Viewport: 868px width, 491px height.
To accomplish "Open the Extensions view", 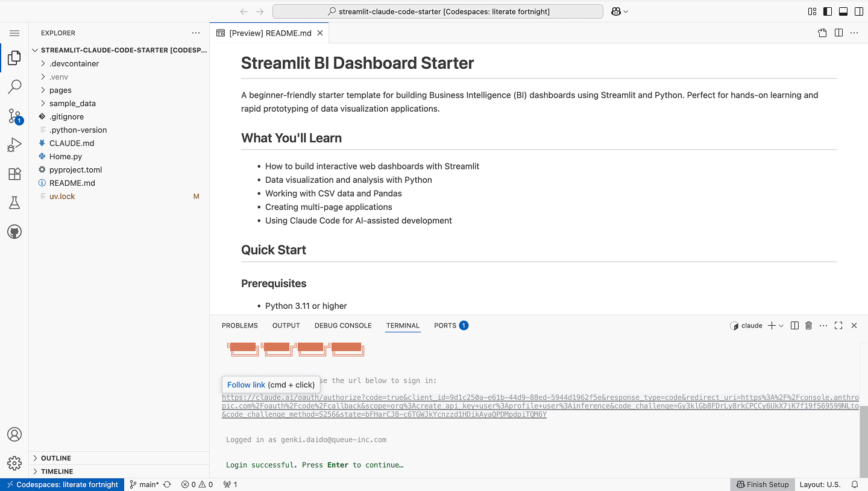I will (14, 174).
